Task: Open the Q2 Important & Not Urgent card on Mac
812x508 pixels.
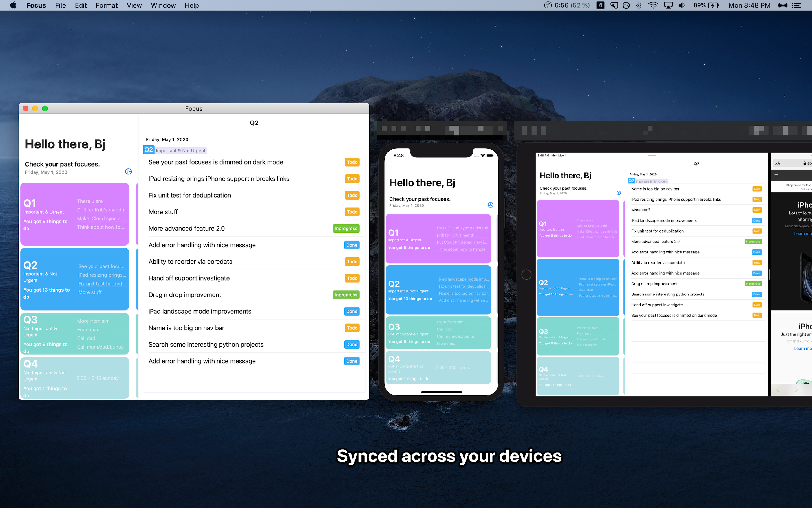Action: (74, 279)
